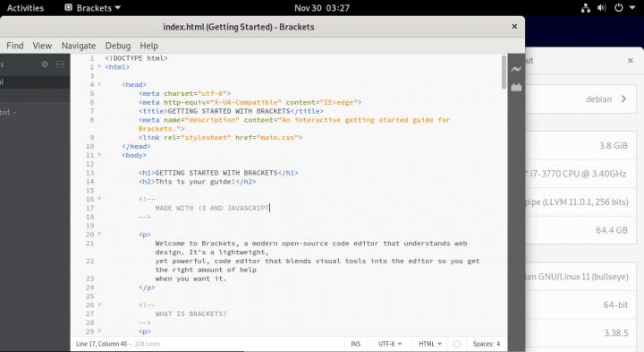Collapse paragraph fold triangle on line 29
Screen dimensions: 644x352
coord(99,331)
